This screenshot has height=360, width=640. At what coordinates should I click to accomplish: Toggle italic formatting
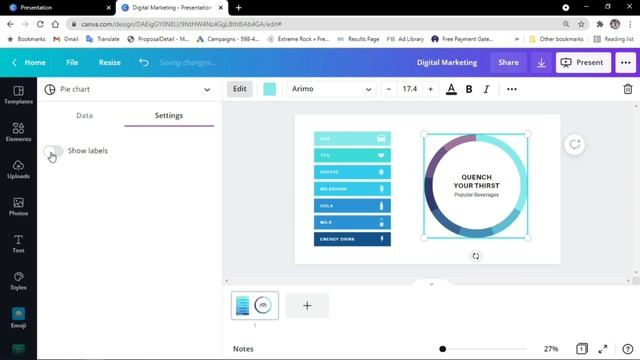(x=486, y=89)
